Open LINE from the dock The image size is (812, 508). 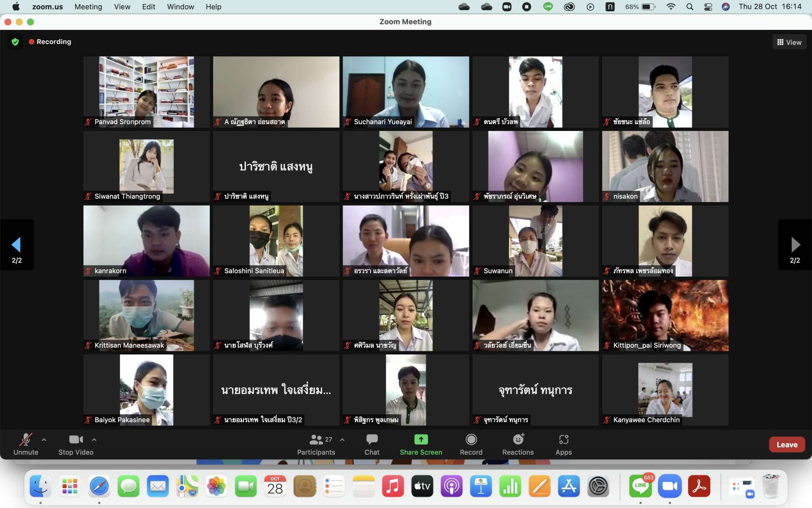[x=640, y=486]
